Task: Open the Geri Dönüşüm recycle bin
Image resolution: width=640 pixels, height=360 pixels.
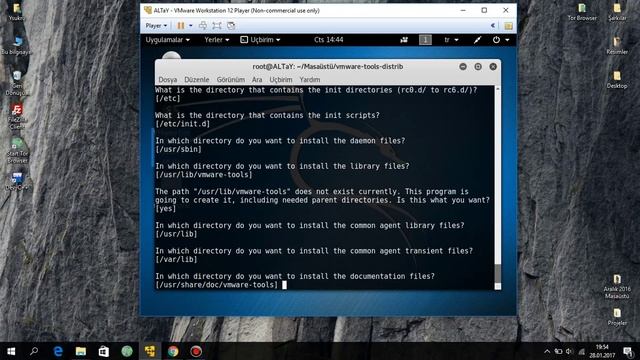Action: click(17, 83)
